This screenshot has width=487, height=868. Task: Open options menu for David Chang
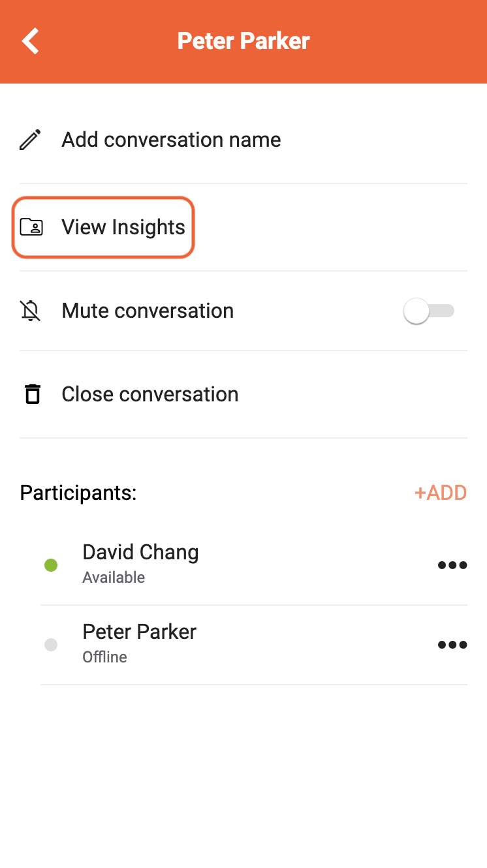(452, 565)
